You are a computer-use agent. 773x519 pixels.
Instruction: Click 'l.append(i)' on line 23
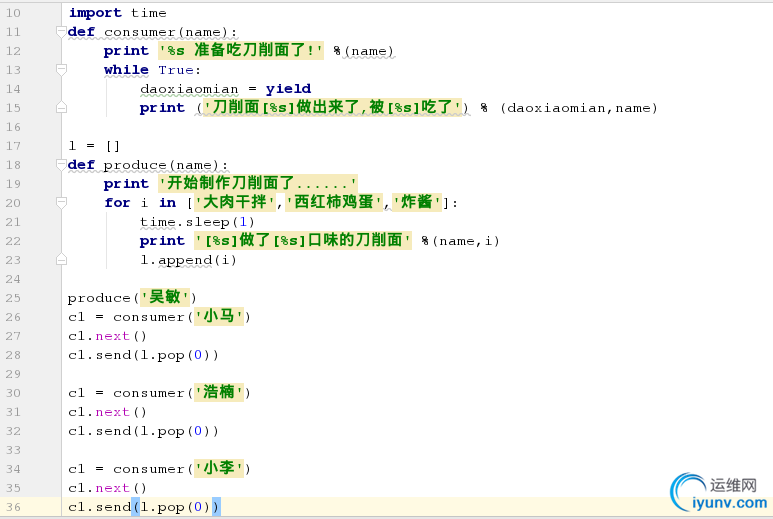pyautogui.click(x=188, y=260)
